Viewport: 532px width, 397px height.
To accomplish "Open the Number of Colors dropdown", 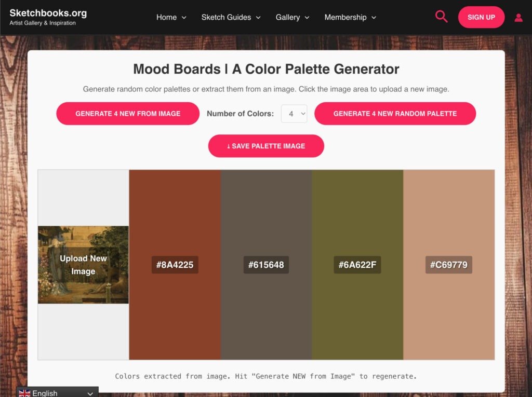I will pos(294,114).
